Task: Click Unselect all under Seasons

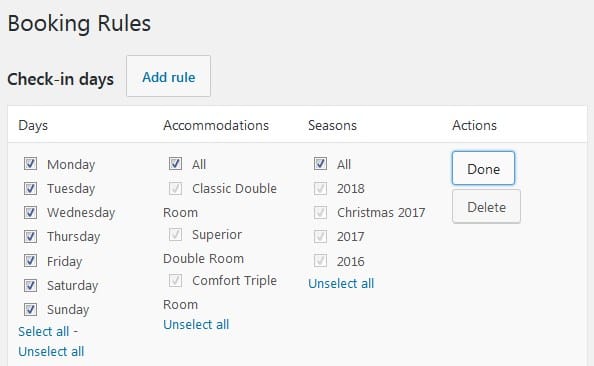Action: pos(341,283)
